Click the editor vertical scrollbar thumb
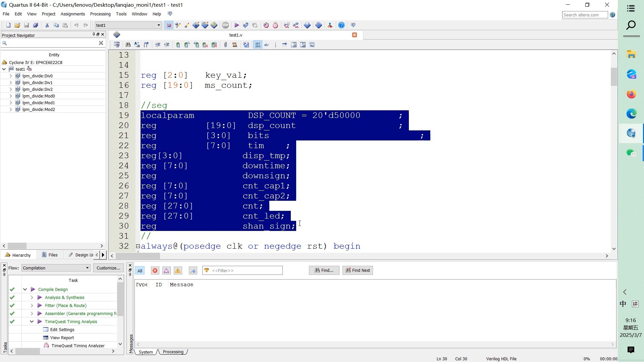This screenshot has height=362, width=644. pyautogui.click(x=614, y=77)
